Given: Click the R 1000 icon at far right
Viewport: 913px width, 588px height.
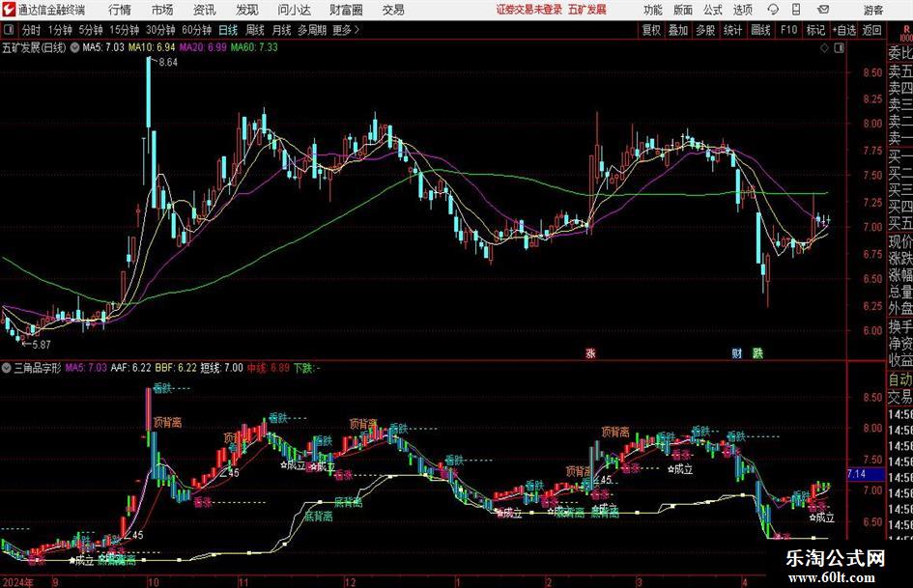Looking at the screenshot, I should click(906, 33).
